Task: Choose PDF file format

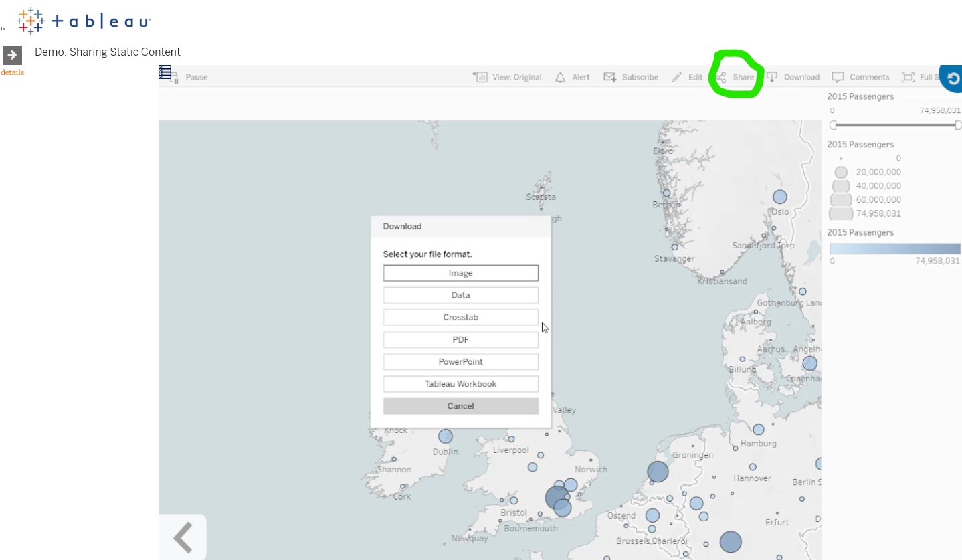Action: coord(460,339)
